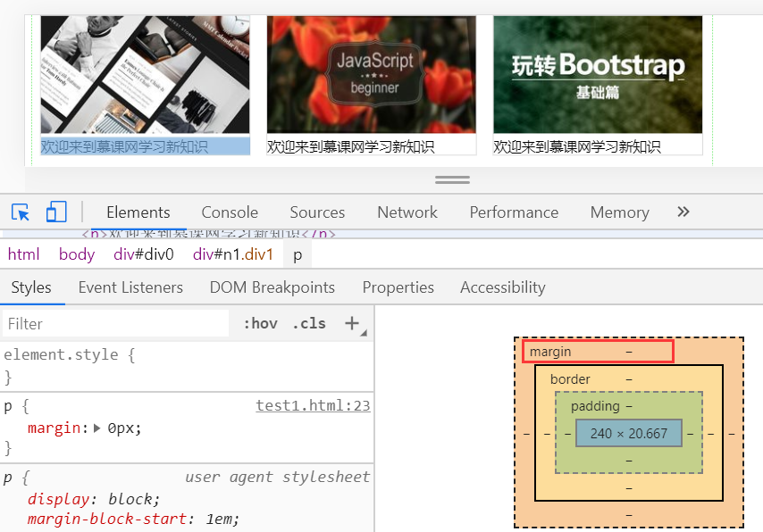Switch to the Network tab
The image size is (763, 532).
pos(407,212)
